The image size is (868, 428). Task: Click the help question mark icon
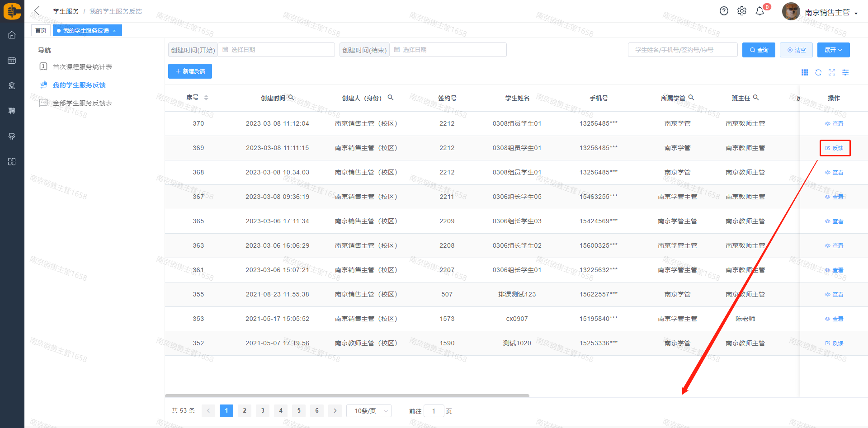pyautogui.click(x=724, y=11)
